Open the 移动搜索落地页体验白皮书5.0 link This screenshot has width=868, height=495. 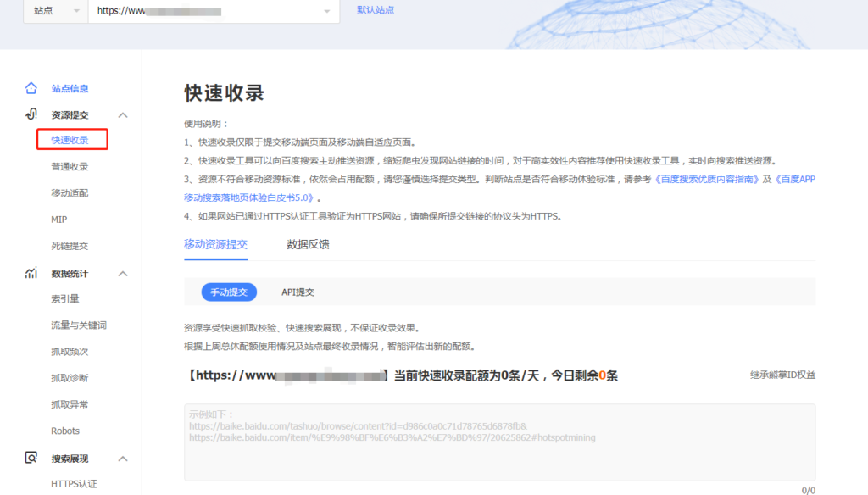[250, 197]
